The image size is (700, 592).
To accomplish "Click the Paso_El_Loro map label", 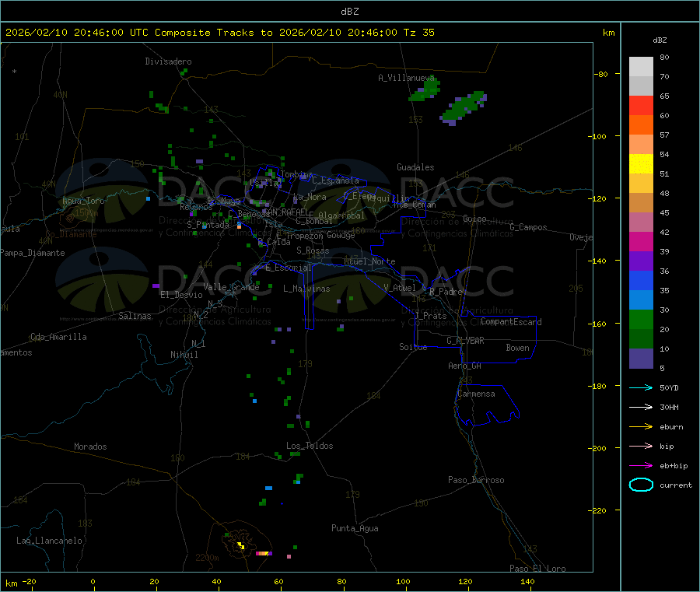I will (x=537, y=569).
